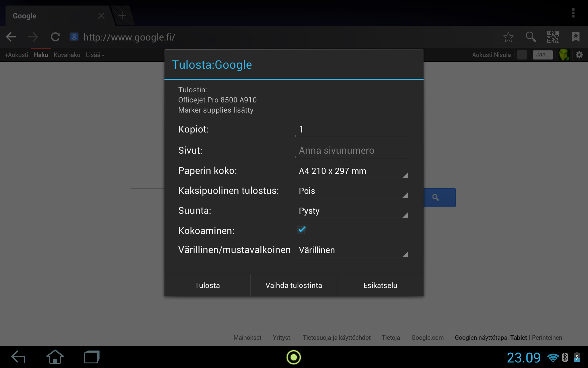
Task: Click the address bar URL
Action: point(129,37)
